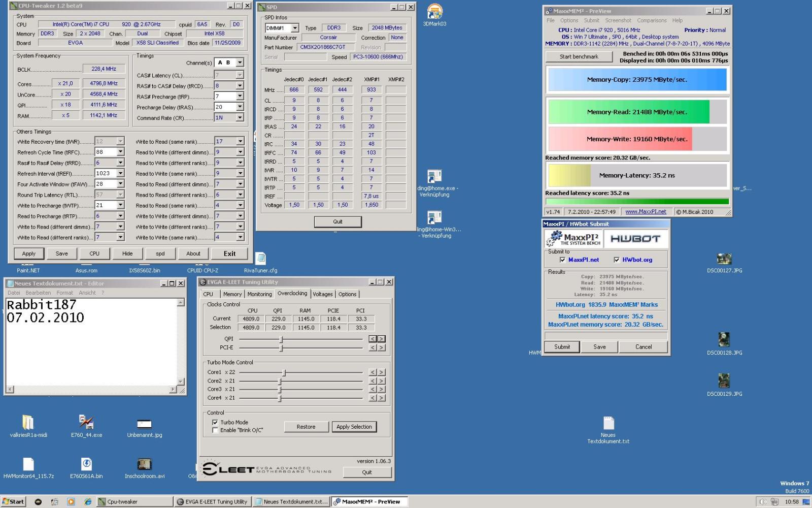Open the DSC00128.JPG desktop image

(x=724, y=339)
